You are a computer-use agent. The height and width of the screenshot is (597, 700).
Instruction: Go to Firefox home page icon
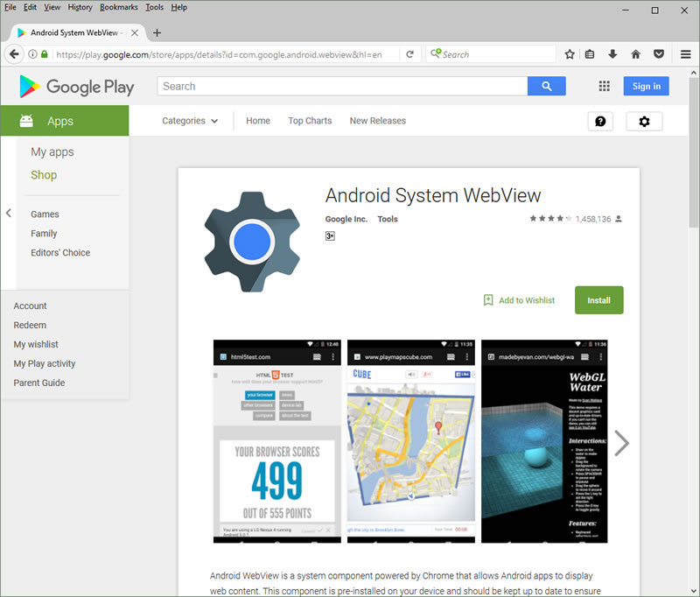pos(636,54)
